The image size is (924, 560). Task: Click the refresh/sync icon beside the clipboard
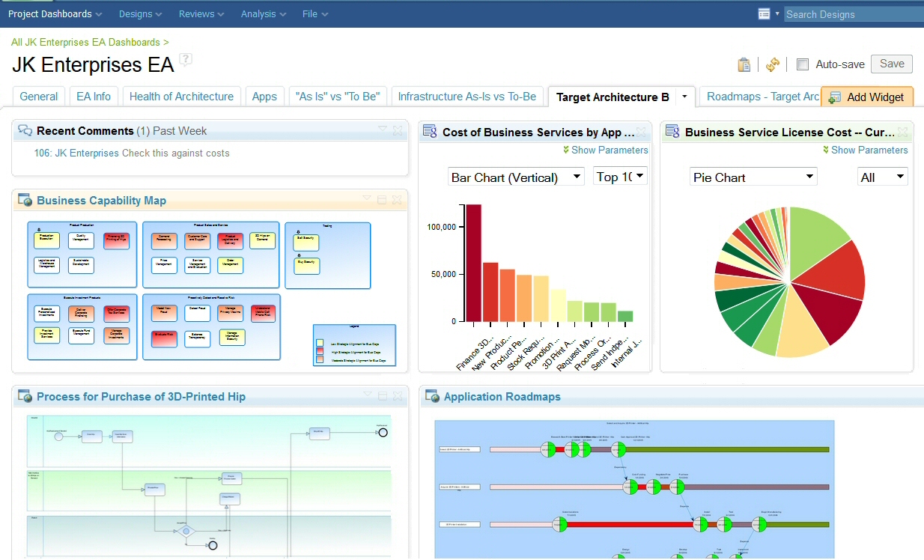pos(772,64)
